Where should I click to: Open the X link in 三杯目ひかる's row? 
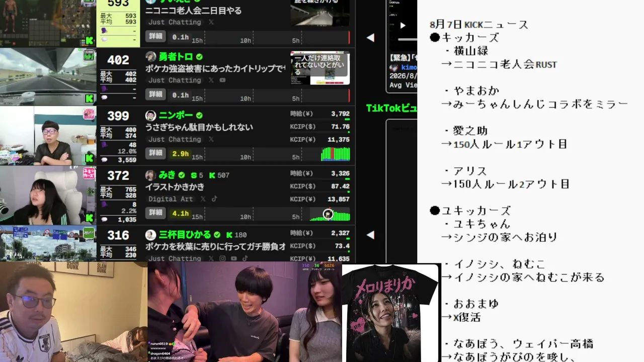point(211,258)
